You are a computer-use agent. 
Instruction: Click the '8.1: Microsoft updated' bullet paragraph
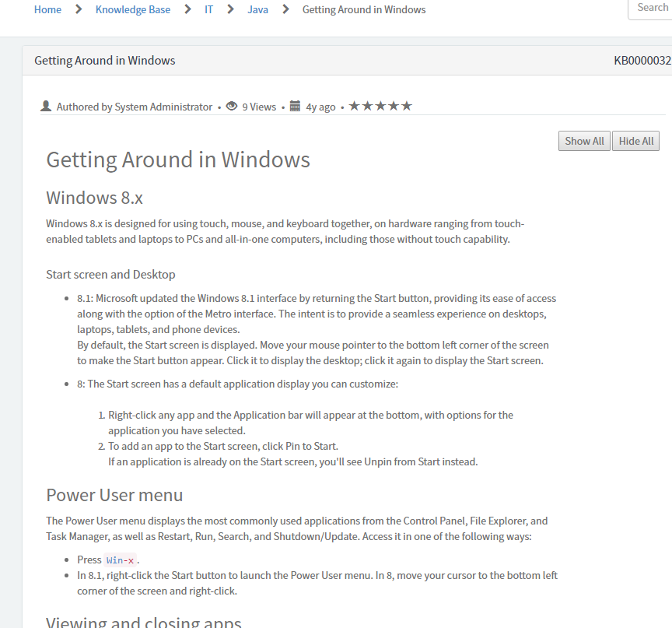point(317,329)
